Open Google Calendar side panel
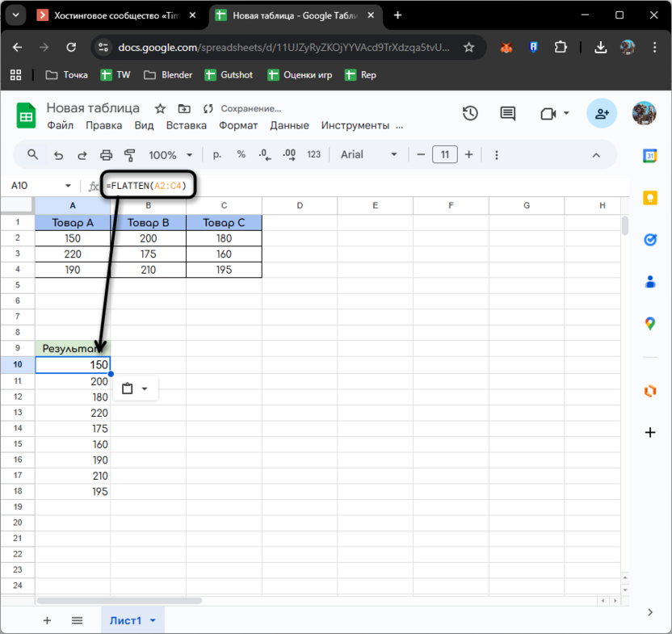 (x=649, y=156)
